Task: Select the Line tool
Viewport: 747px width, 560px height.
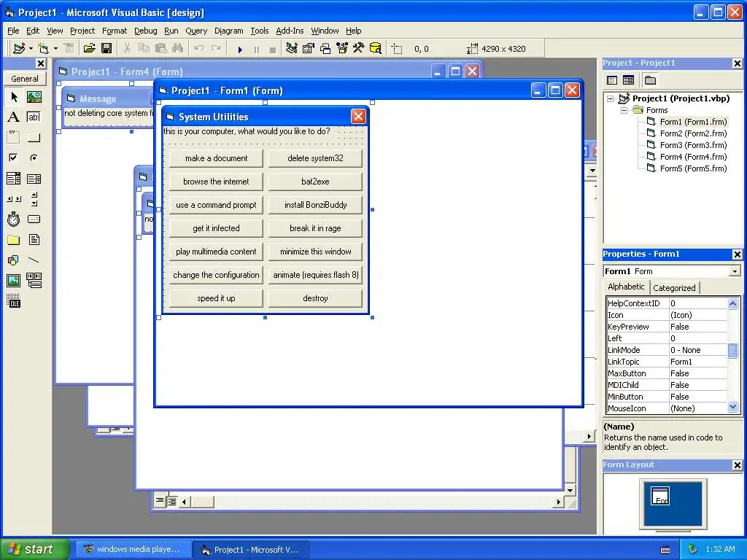Action: pos(34,260)
